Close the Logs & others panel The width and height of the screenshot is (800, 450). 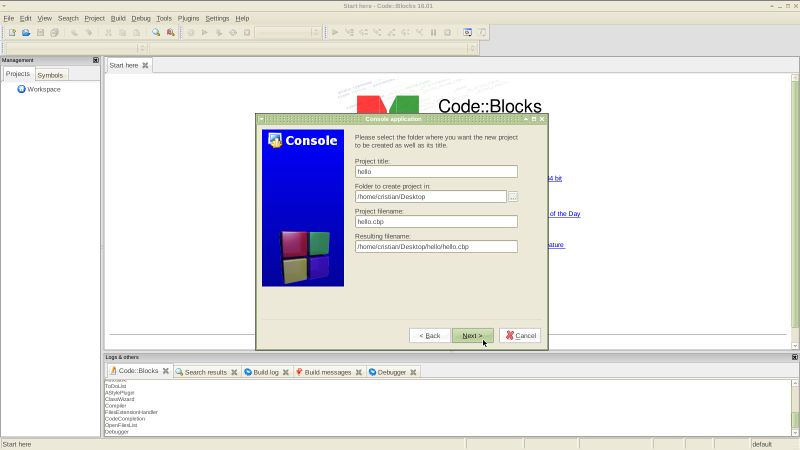click(x=794, y=357)
